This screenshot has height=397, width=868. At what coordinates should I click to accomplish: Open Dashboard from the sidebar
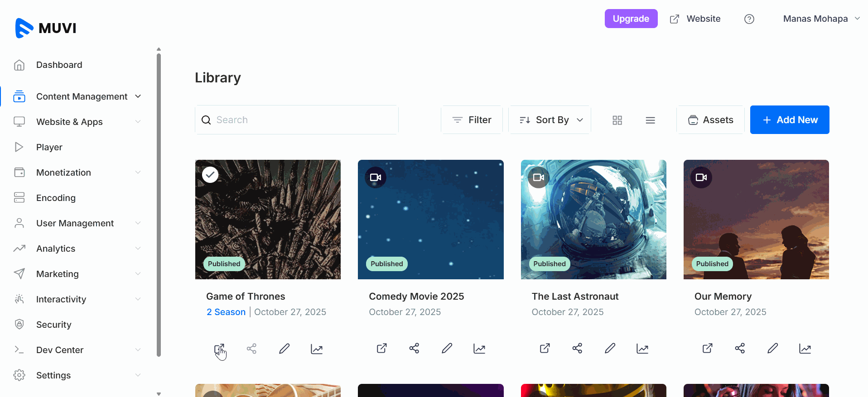click(x=59, y=65)
